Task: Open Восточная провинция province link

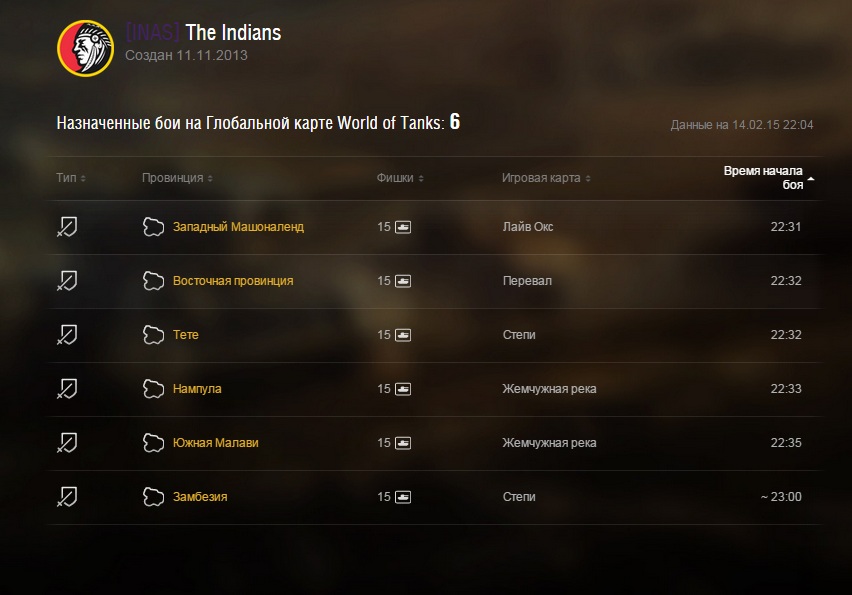Action: coord(233,281)
